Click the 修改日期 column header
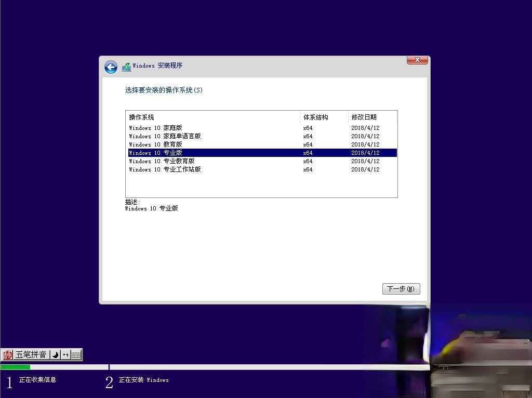This screenshot has width=532, height=398. point(372,117)
